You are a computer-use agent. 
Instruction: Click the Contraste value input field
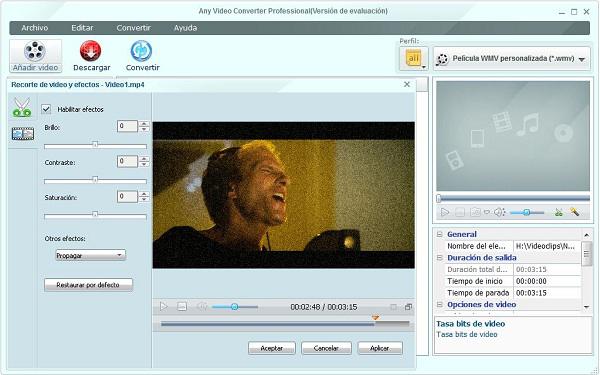pos(127,161)
